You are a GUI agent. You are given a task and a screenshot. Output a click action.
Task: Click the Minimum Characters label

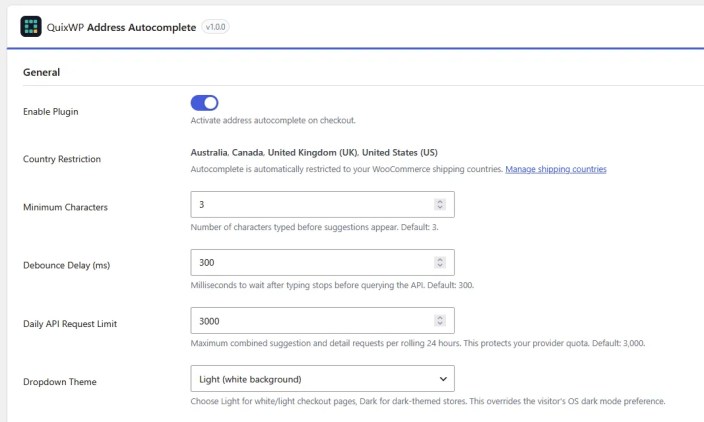point(66,207)
